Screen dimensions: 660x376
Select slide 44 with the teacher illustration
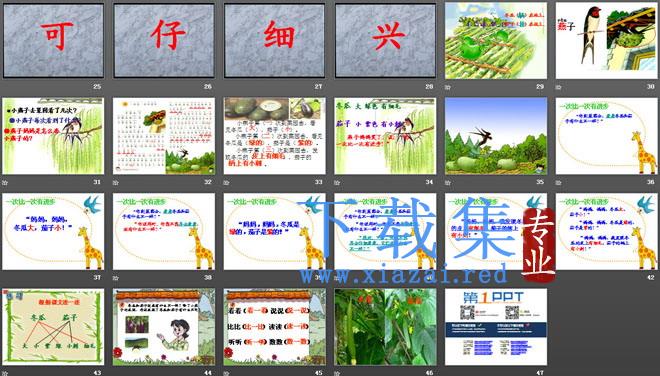[164, 326]
